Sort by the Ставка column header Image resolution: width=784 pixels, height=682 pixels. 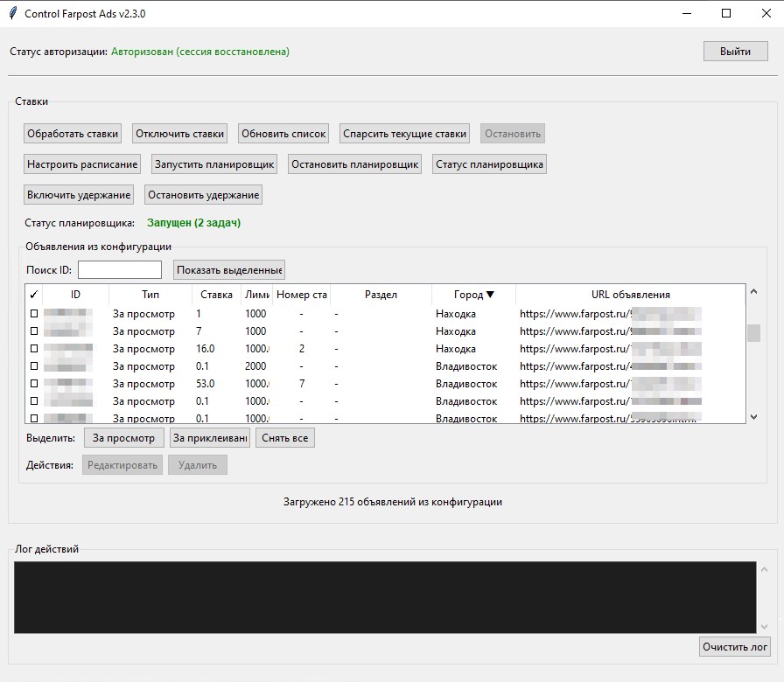216,295
